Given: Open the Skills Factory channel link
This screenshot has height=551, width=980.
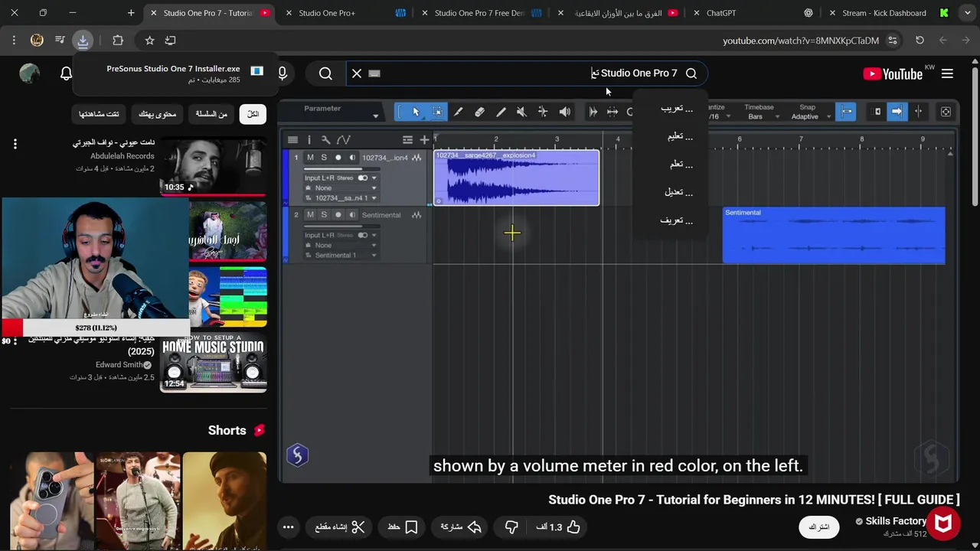Looking at the screenshot, I should click(896, 521).
